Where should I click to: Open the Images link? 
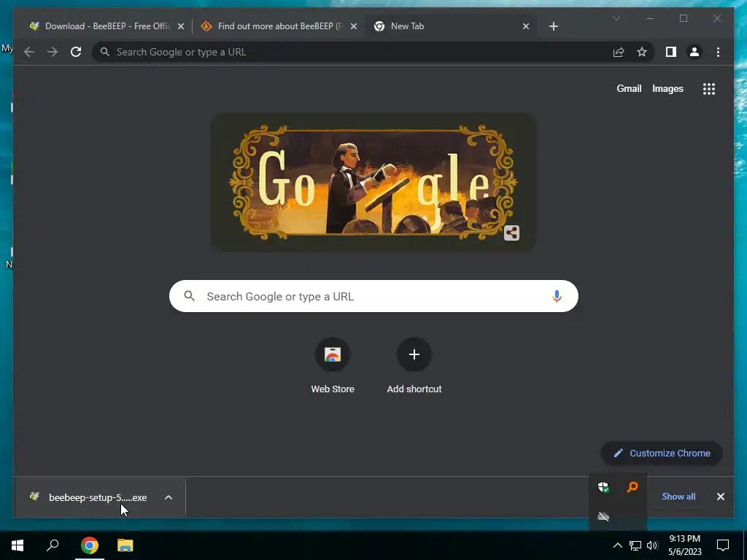(667, 88)
